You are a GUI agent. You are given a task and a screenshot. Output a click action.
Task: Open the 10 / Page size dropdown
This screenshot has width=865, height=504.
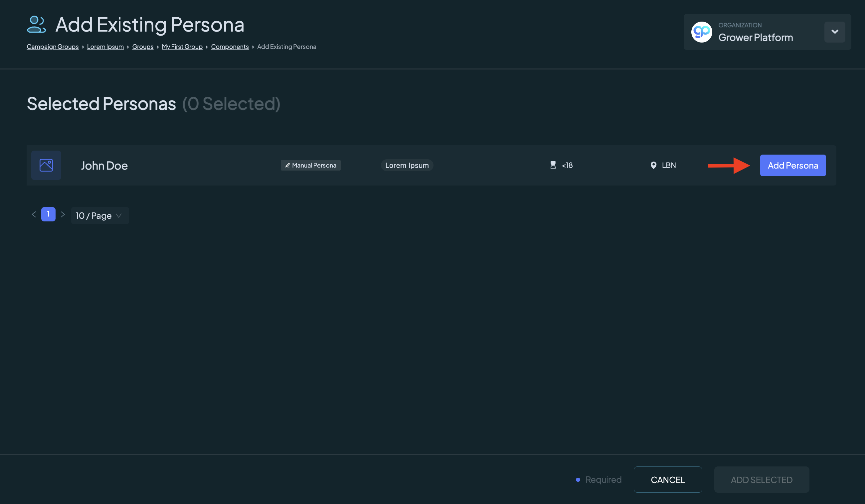[100, 215]
